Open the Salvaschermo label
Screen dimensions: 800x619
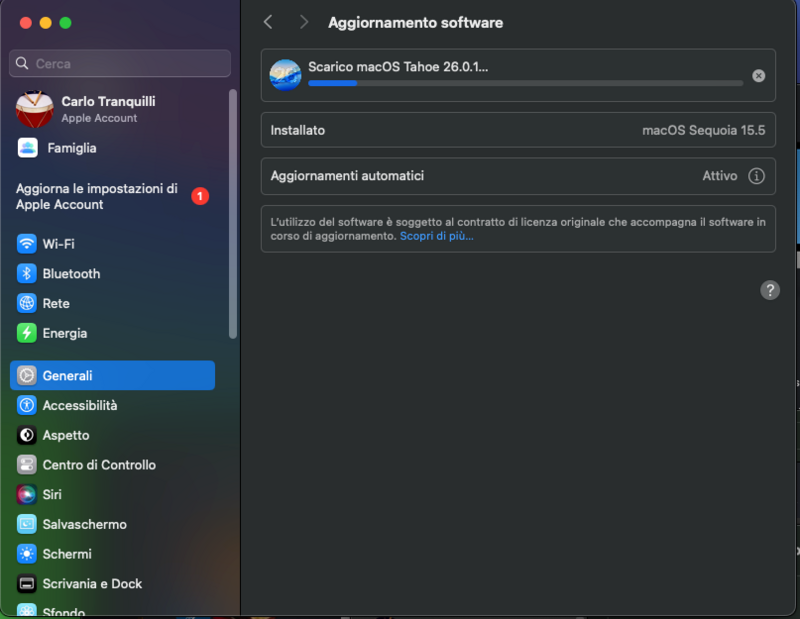(85, 524)
